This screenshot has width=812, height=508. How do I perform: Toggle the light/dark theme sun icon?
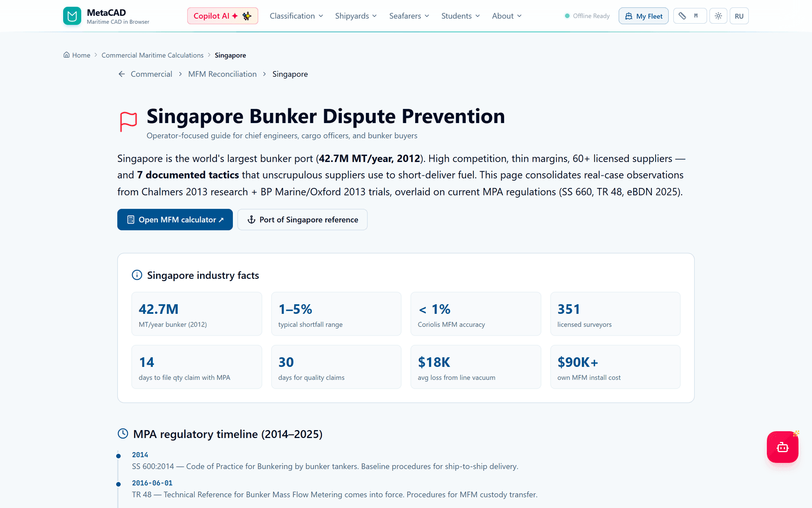718,16
